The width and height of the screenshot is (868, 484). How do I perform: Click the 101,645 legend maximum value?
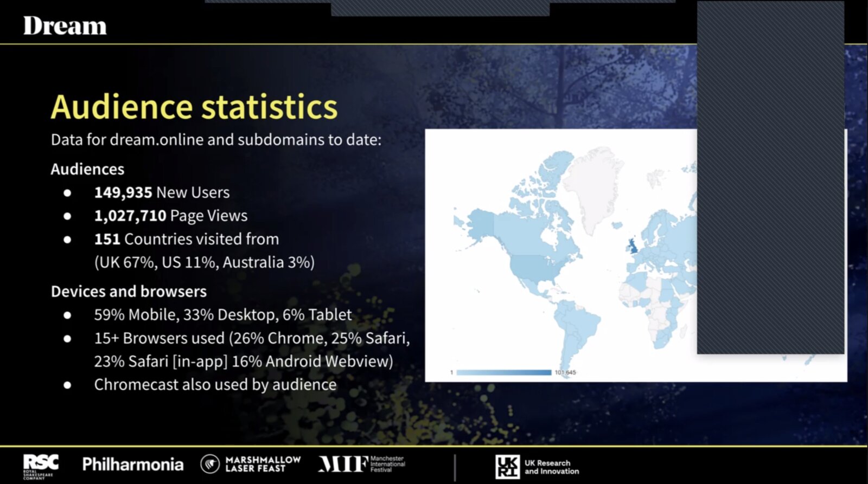click(x=565, y=372)
